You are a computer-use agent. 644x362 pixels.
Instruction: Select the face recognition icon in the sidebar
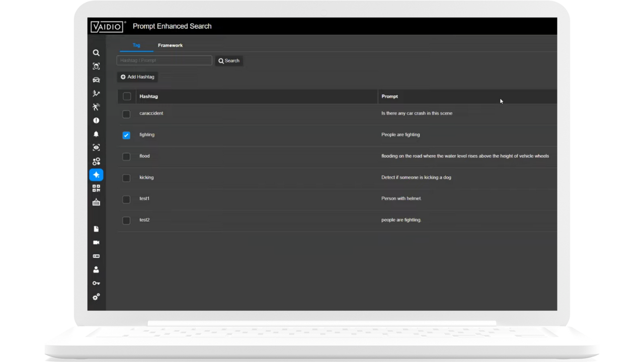click(96, 66)
